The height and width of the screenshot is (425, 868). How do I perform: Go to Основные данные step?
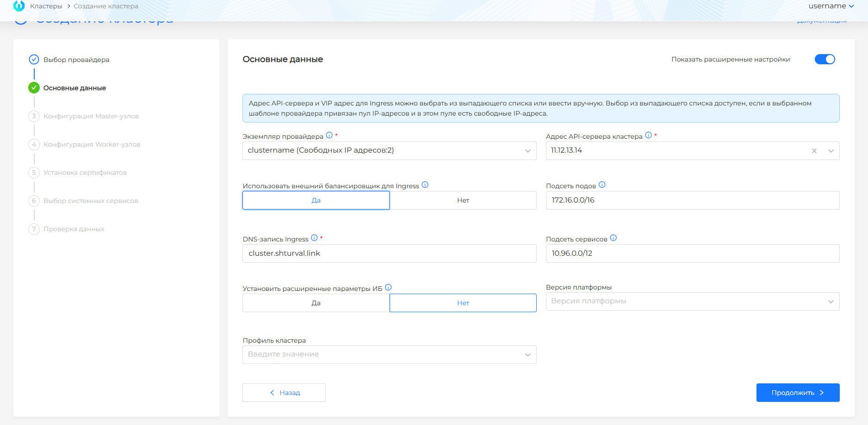coord(74,88)
